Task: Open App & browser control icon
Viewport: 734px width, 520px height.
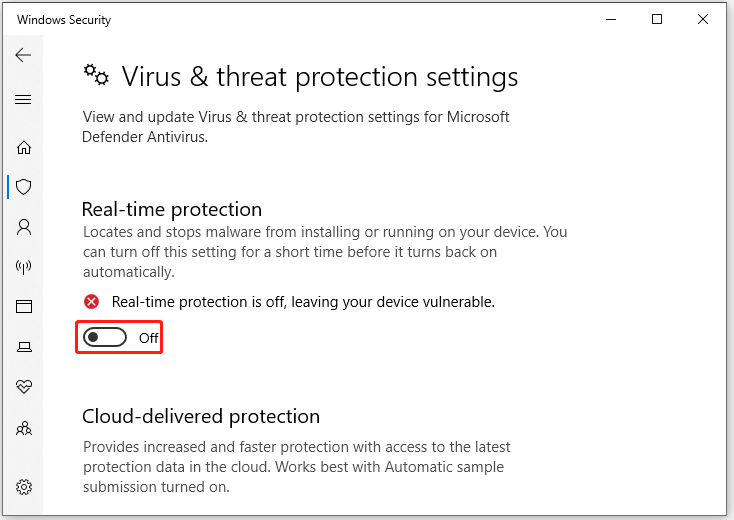Action: click(x=24, y=307)
